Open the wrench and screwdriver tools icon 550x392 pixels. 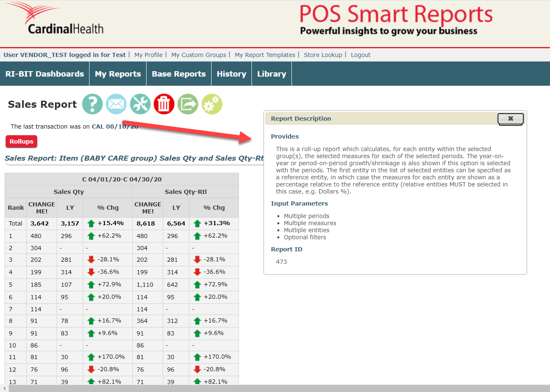tap(140, 104)
